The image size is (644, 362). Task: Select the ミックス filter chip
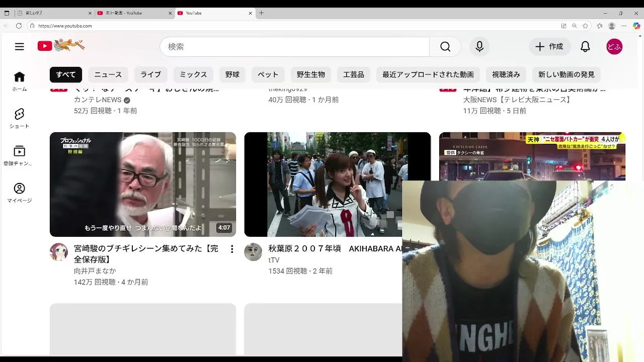point(194,74)
